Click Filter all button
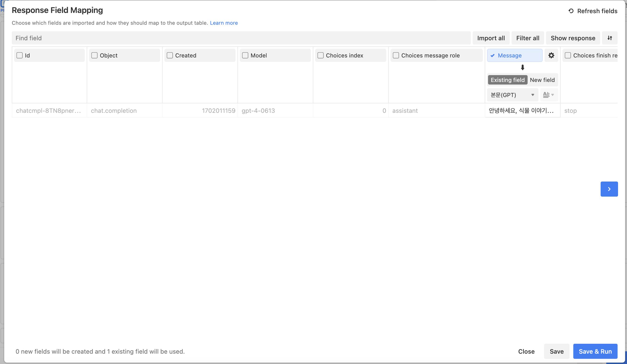 point(527,38)
